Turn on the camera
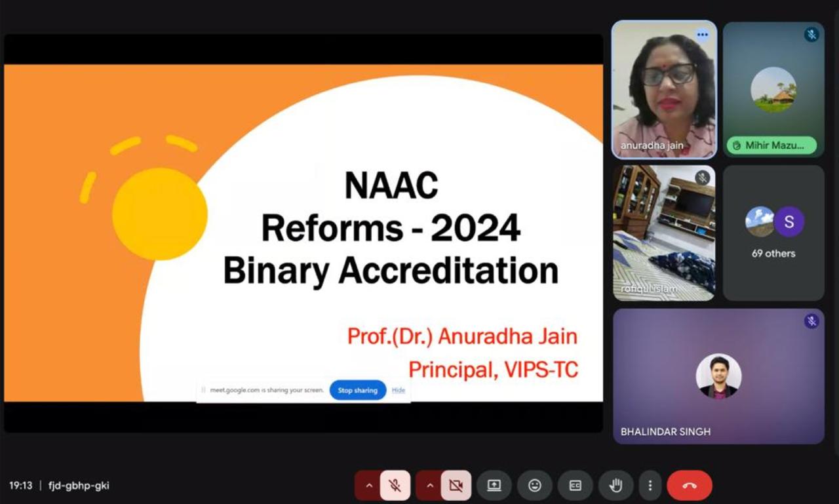Screen dimensions: 839x504 click(456, 486)
